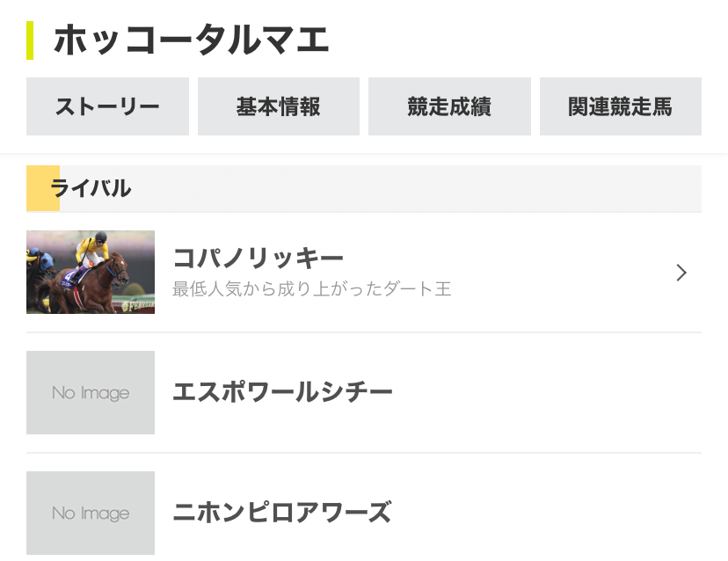Viewport: 728px width, 561px height.
Task: Click the ホッコータルマエ page title
Action: coord(192,40)
